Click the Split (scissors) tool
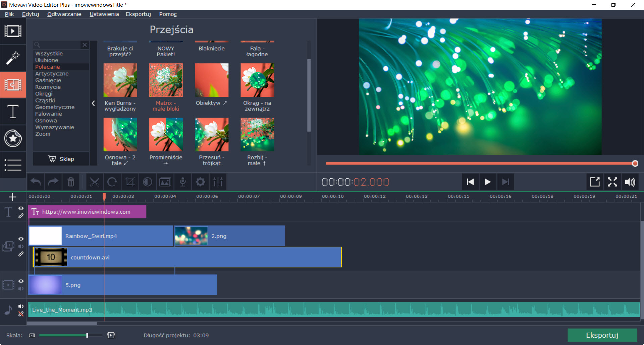644x345 pixels. pyautogui.click(x=95, y=182)
